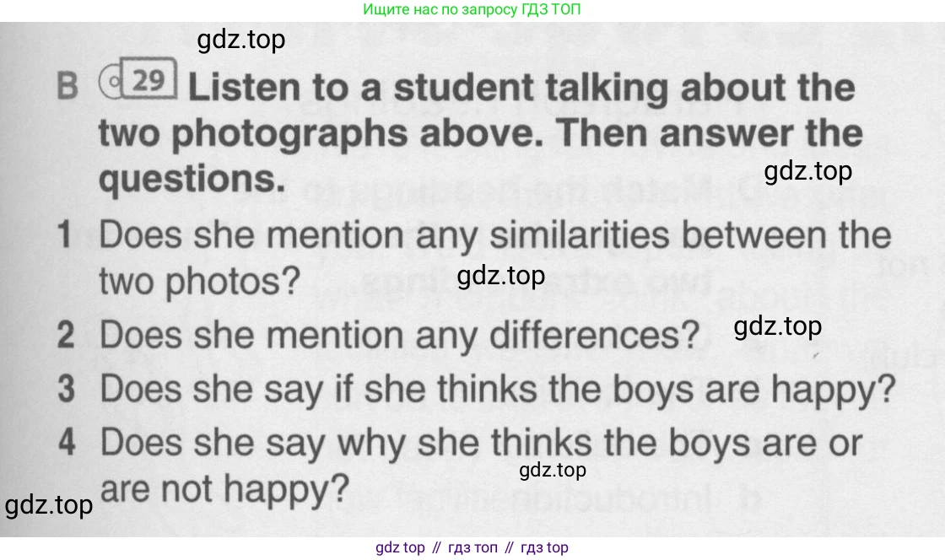Image resolution: width=945 pixels, height=560 pixels.
Task: Click the gdz.top watermark below "she thinks the boys"
Action: 553,470
